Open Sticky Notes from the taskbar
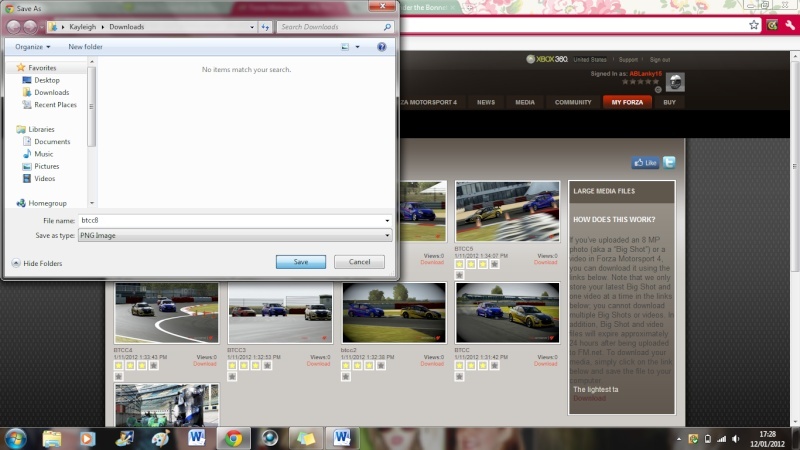This screenshot has width=800, height=450. coord(306,438)
